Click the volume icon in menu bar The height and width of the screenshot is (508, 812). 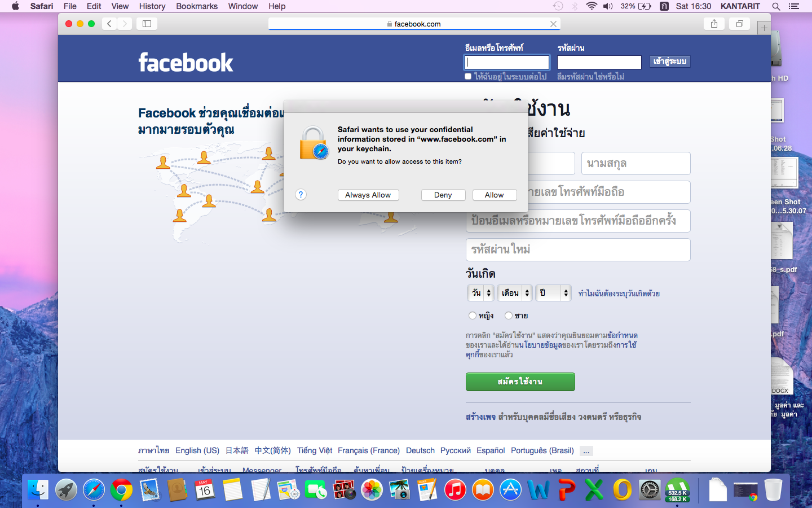tap(607, 6)
